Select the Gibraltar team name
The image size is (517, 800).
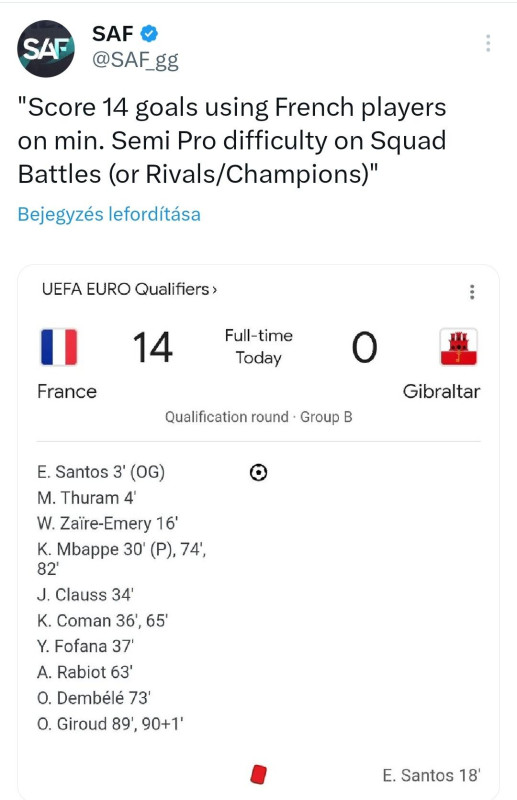[x=441, y=391]
